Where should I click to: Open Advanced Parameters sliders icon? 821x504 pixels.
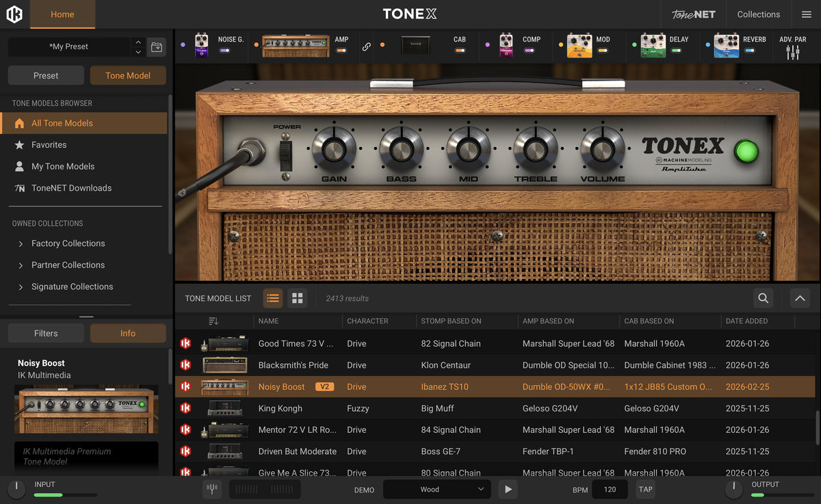[793, 53]
